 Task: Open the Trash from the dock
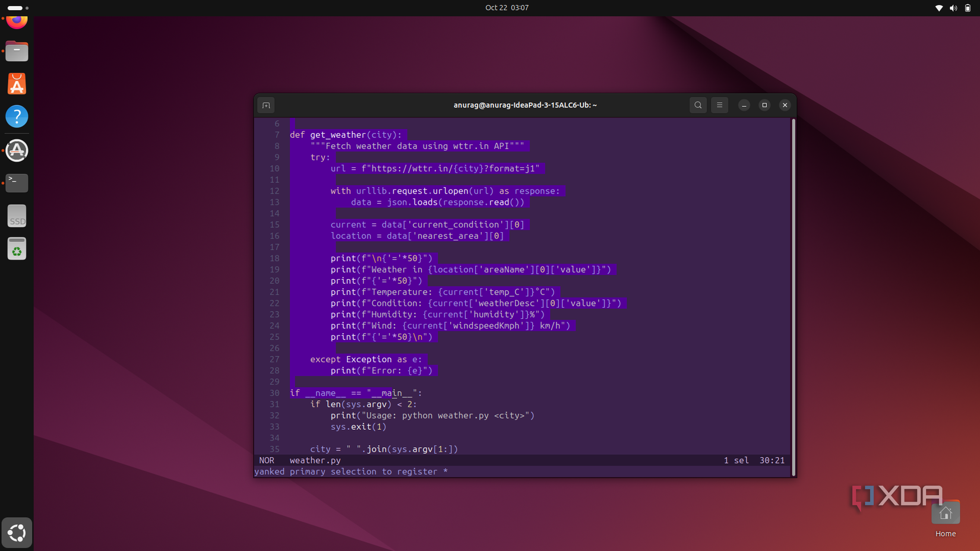(17, 249)
